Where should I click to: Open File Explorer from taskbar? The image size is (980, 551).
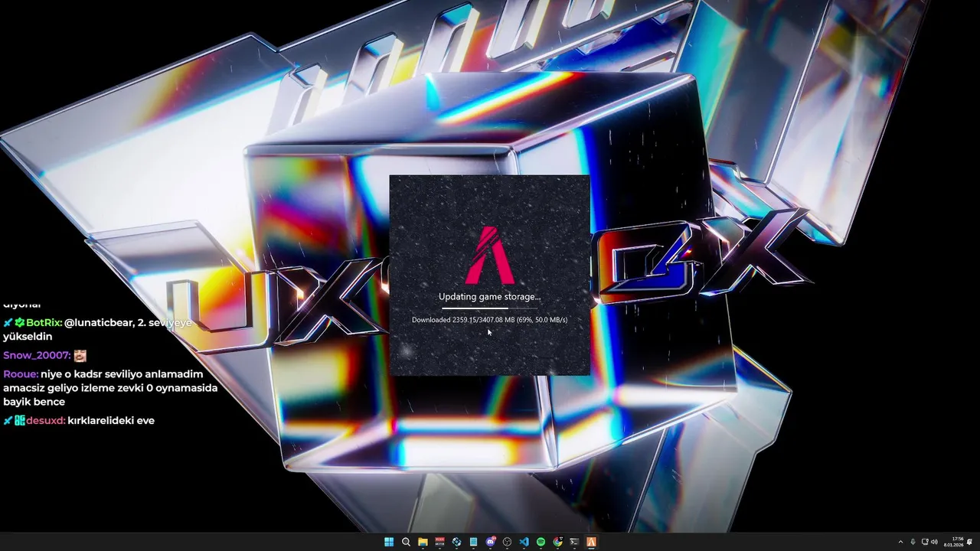coord(423,542)
